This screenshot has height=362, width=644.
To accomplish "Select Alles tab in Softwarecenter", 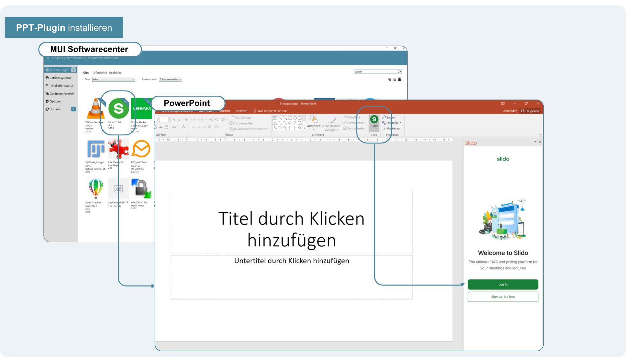I will coord(86,73).
